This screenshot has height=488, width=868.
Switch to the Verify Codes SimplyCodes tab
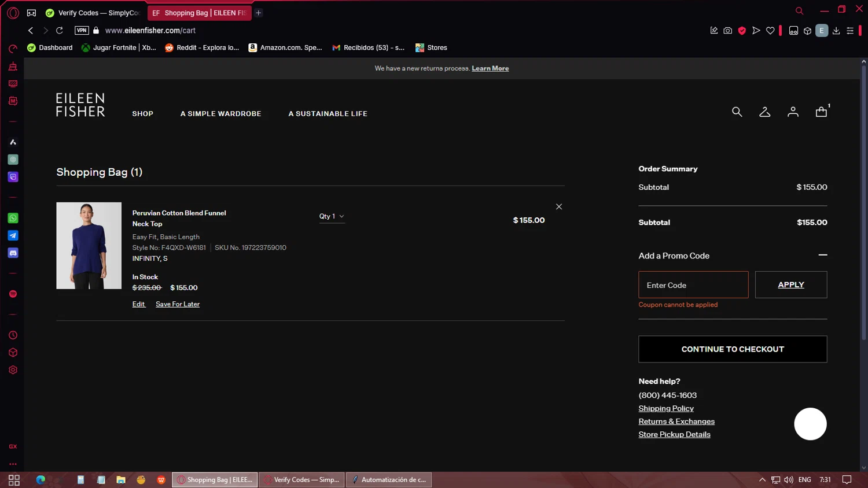pos(94,13)
